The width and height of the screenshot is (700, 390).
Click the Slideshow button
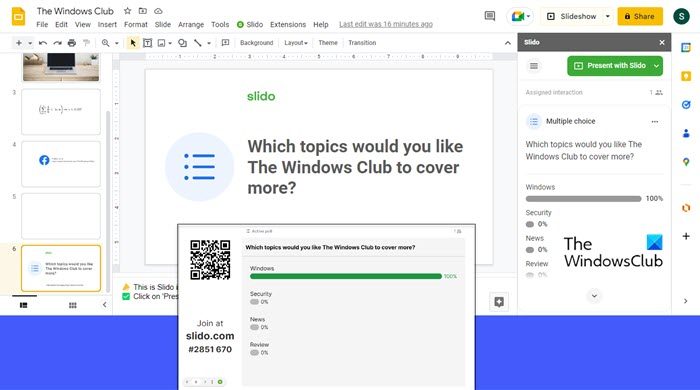(x=572, y=17)
